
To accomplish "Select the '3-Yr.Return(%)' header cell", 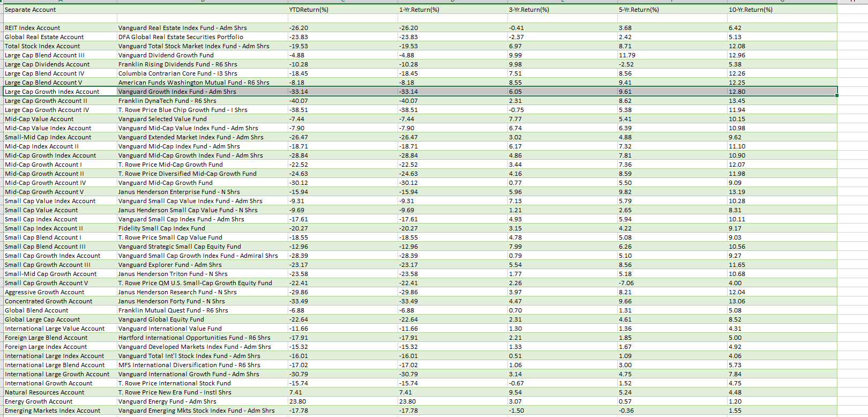I will [563, 10].
